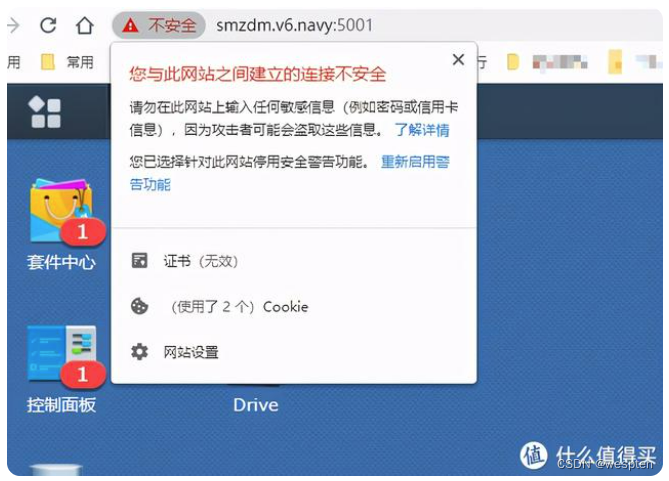
Task: Click the forward navigation arrow
Action: tap(14, 25)
